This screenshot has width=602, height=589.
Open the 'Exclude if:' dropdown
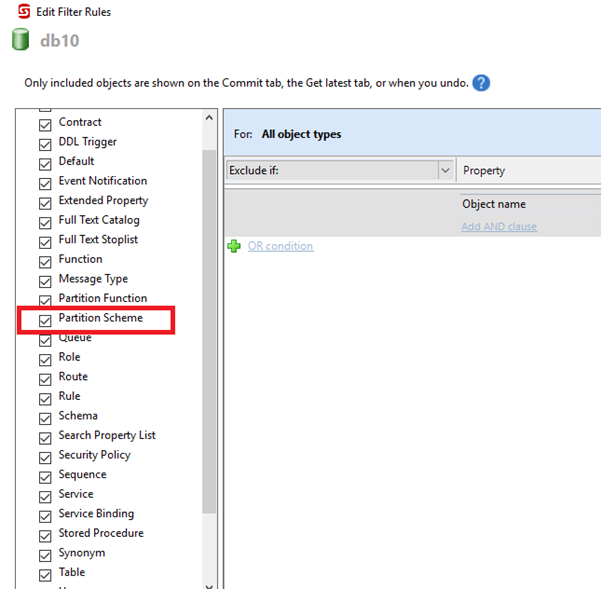click(445, 171)
